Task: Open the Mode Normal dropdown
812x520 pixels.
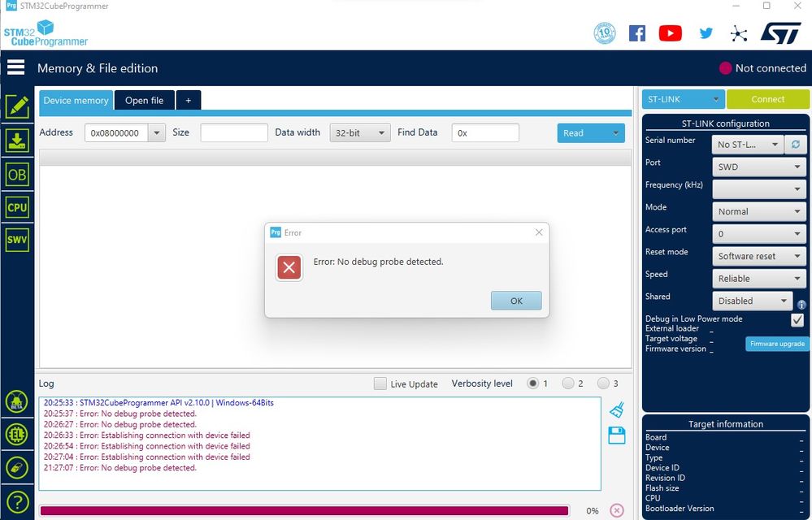Action: click(759, 211)
